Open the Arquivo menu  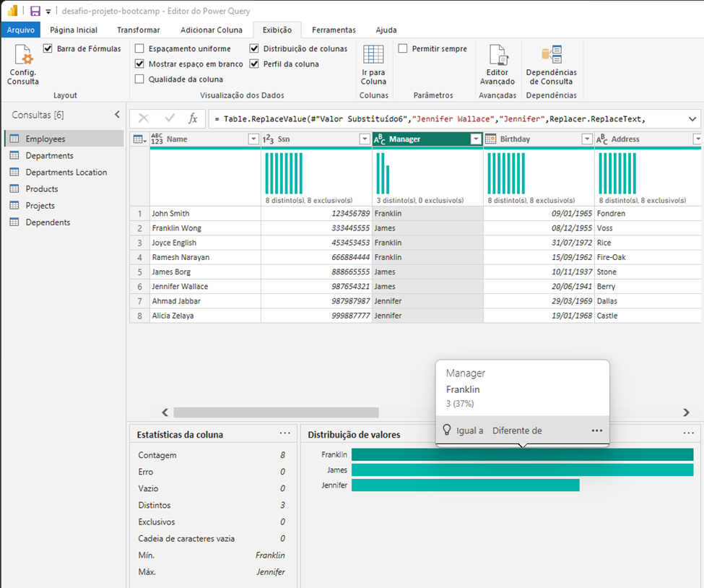click(22, 30)
